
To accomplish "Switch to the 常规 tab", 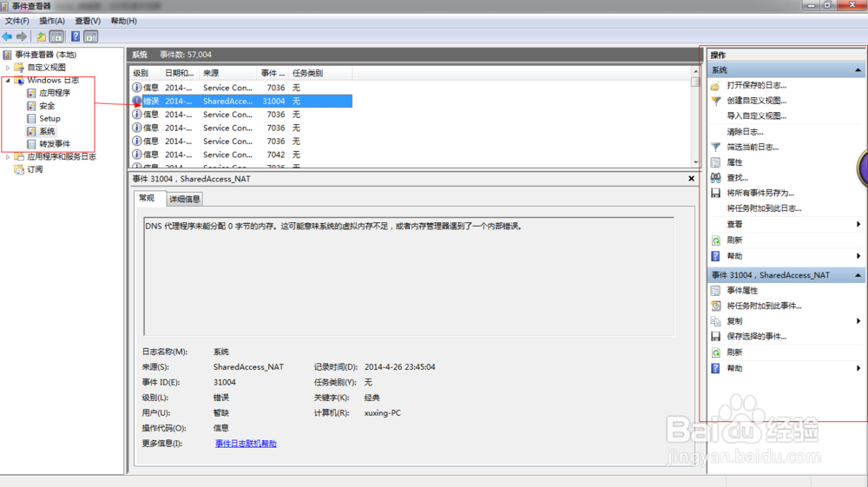I will (x=148, y=198).
